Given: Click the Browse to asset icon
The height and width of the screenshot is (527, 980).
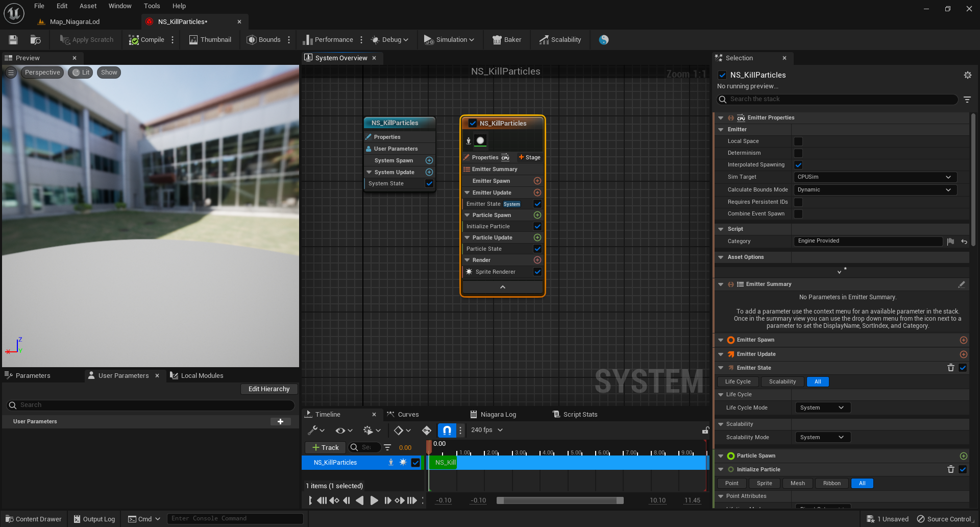Looking at the screenshot, I should (35, 40).
